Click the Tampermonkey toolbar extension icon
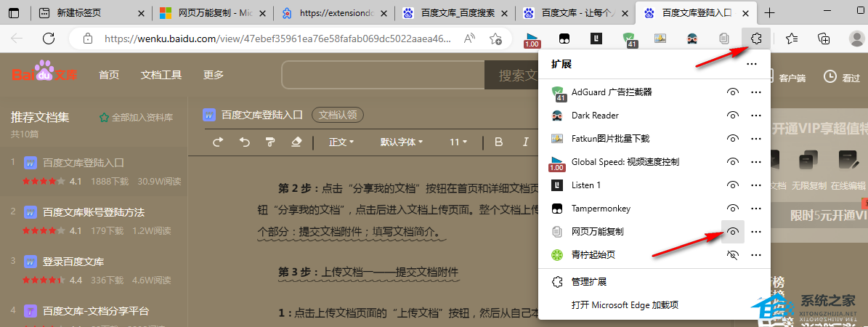868x327 pixels. [564, 39]
